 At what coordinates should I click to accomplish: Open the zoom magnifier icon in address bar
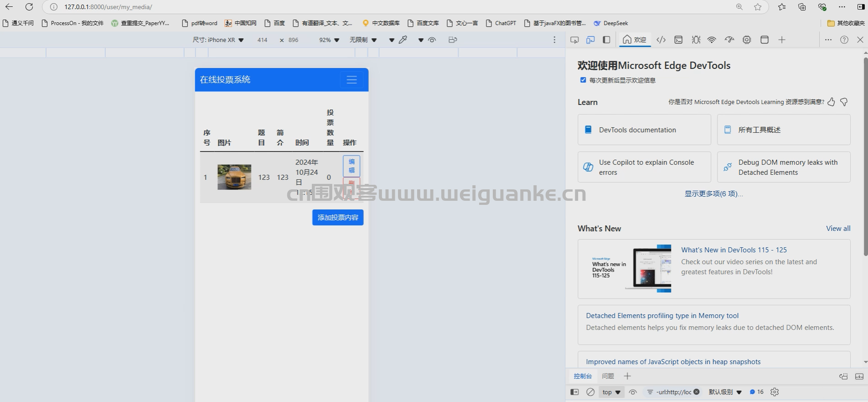point(739,7)
